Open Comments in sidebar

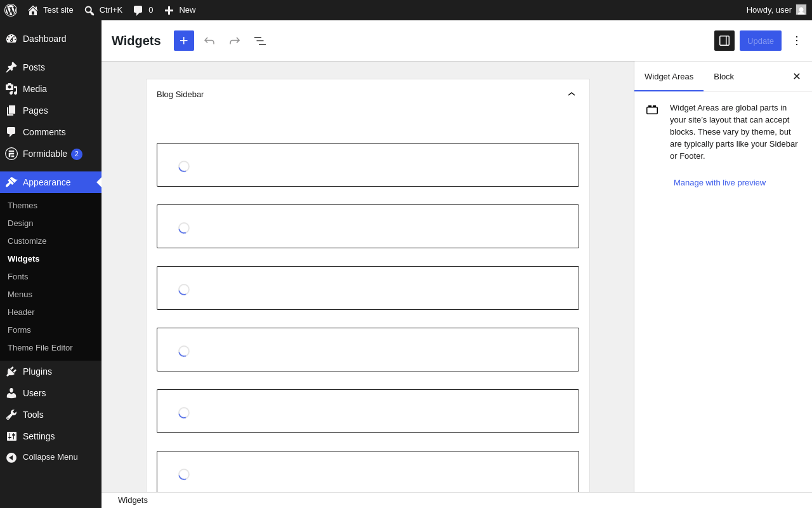pos(51,132)
